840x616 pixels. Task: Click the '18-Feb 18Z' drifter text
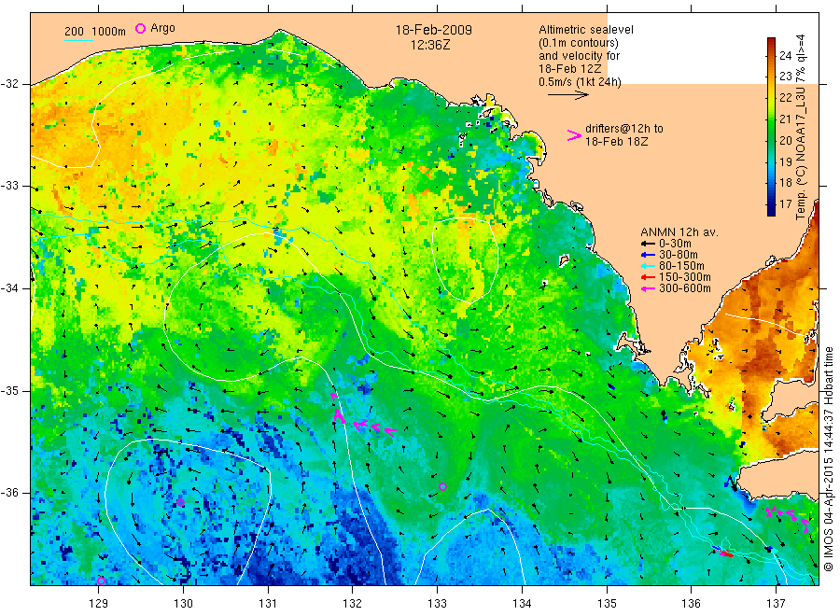[616, 142]
